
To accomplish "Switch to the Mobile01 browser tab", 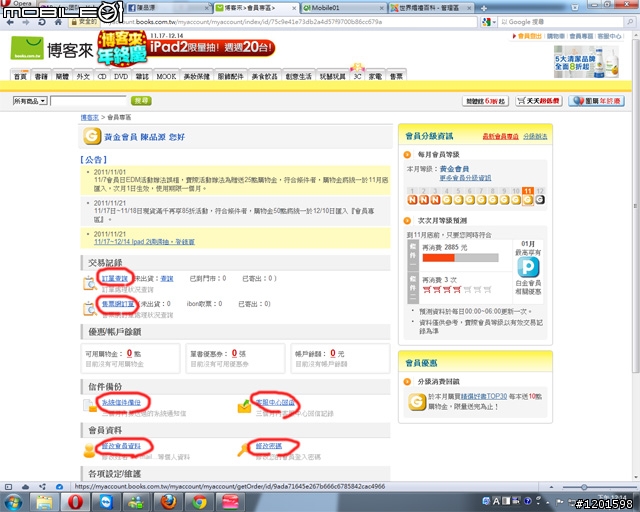I will pyautogui.click(x=343, y=8).
